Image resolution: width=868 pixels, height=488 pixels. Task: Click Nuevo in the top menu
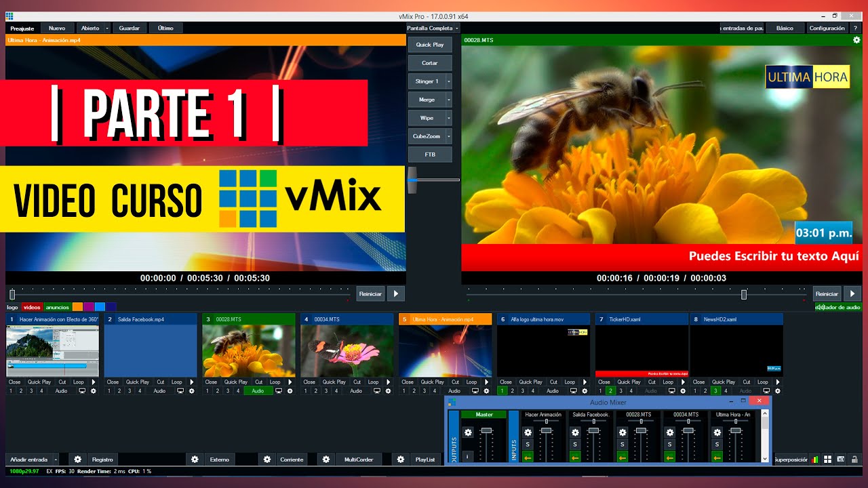pyautogui.click(x=57, y=28)
